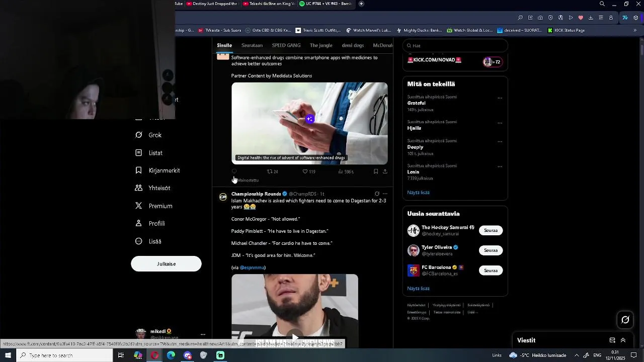Open options for Hjallis trend
Viewport: 644px width, 362px height.
coord(500,123)
